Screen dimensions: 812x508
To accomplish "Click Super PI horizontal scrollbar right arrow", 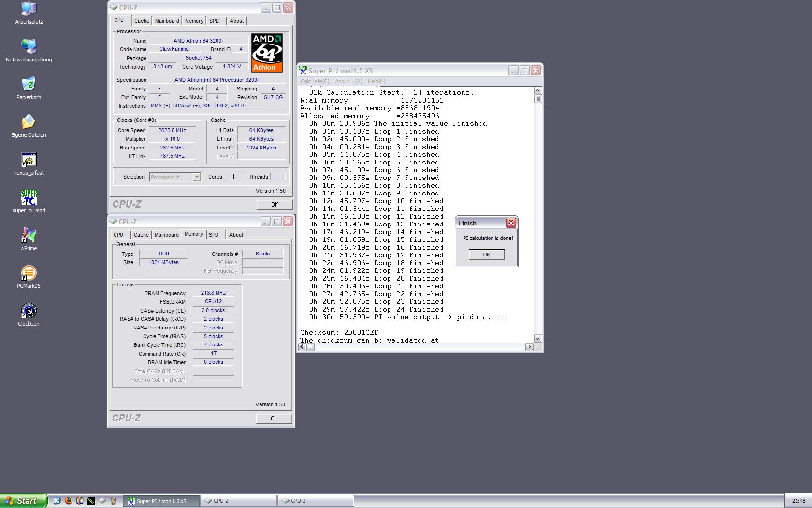I will coord(529,347).
